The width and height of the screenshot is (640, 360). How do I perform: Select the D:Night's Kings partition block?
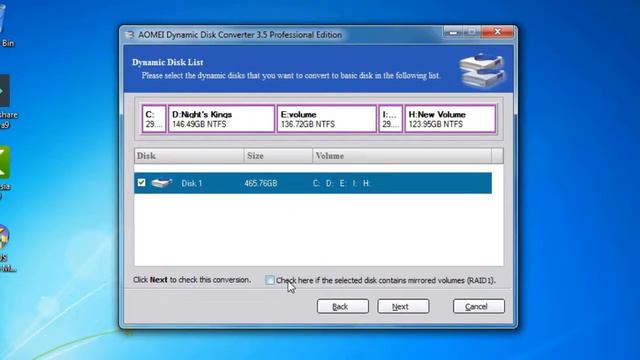click(221, 119)
